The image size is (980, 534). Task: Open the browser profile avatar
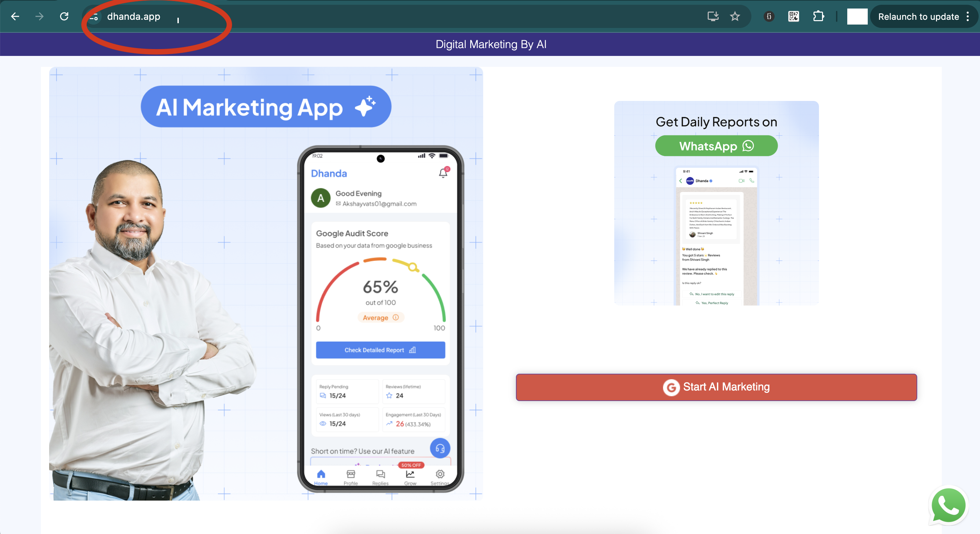(x=857, y=16)
